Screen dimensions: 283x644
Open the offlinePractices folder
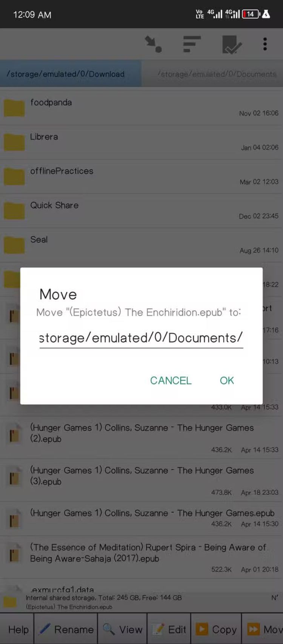tap(141, 177)
